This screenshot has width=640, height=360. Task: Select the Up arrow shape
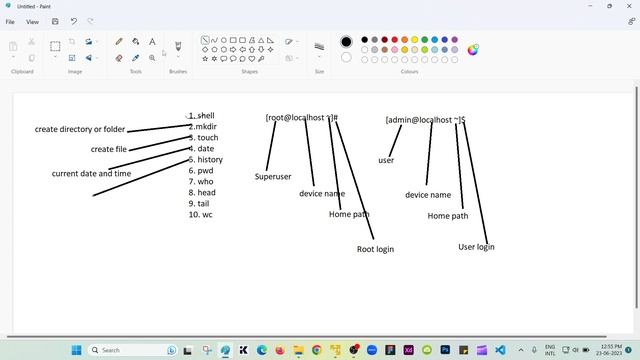pos(252,49)
